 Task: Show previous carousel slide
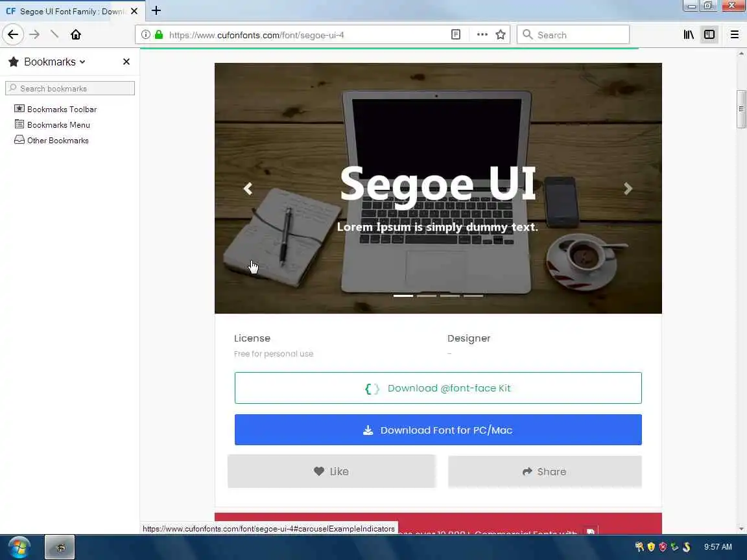[248, 189]
